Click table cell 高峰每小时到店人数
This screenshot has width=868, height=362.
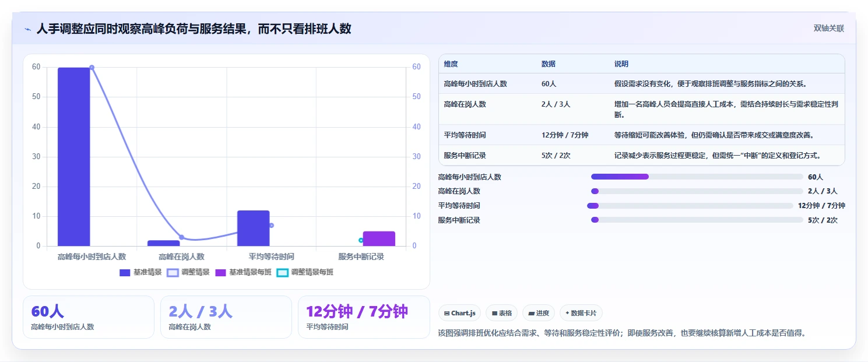point(475,83)
